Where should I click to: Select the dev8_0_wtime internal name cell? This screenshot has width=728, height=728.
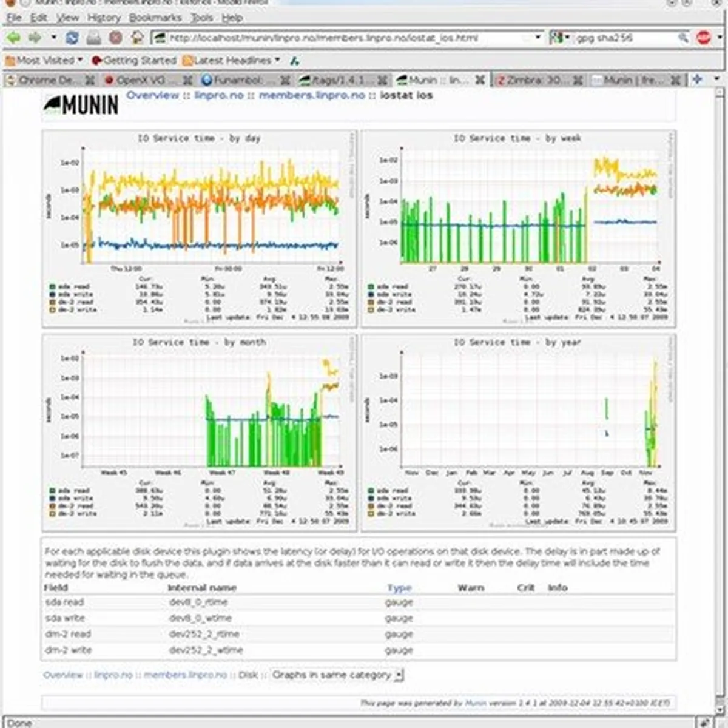coord(200,618)
